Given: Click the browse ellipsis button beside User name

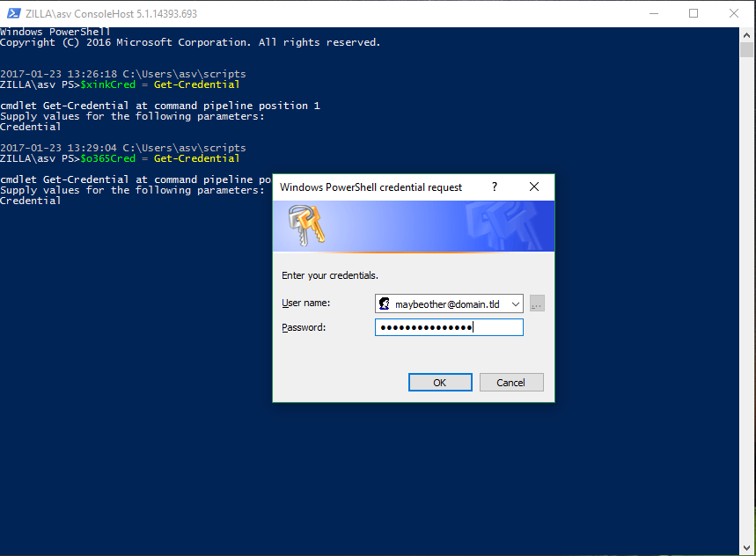Looking at the screenshot, I should tap(537, 304).
